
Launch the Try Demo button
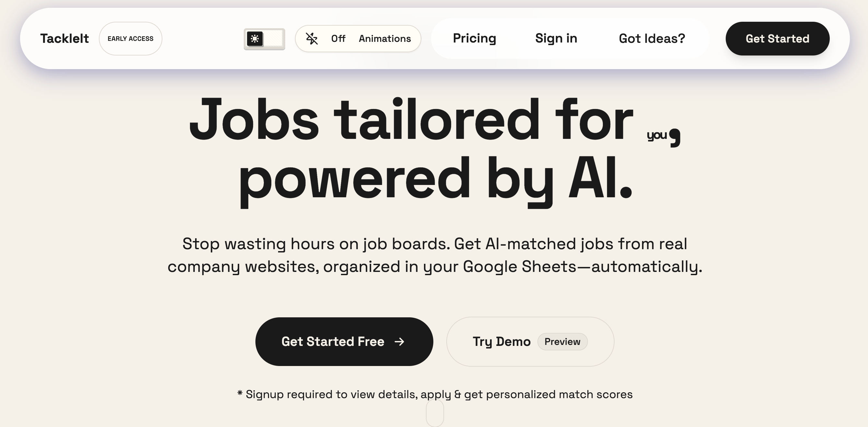point(501,342)
